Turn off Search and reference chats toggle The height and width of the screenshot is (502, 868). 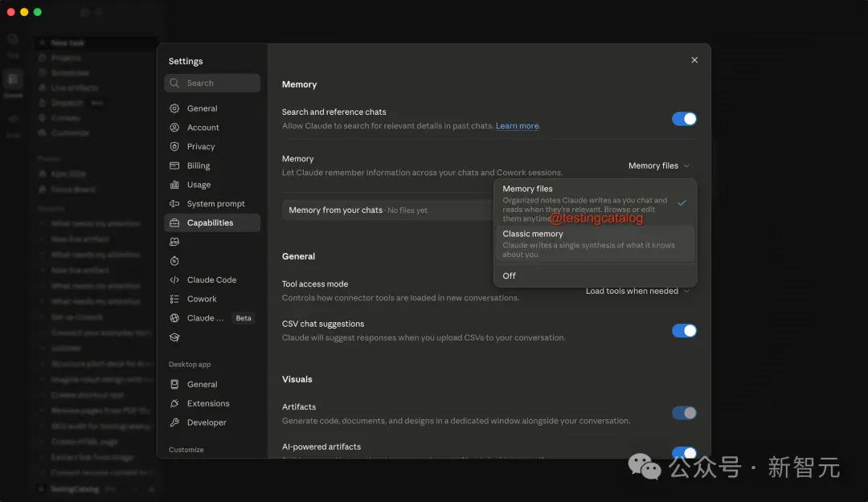(x=684, y=118)
